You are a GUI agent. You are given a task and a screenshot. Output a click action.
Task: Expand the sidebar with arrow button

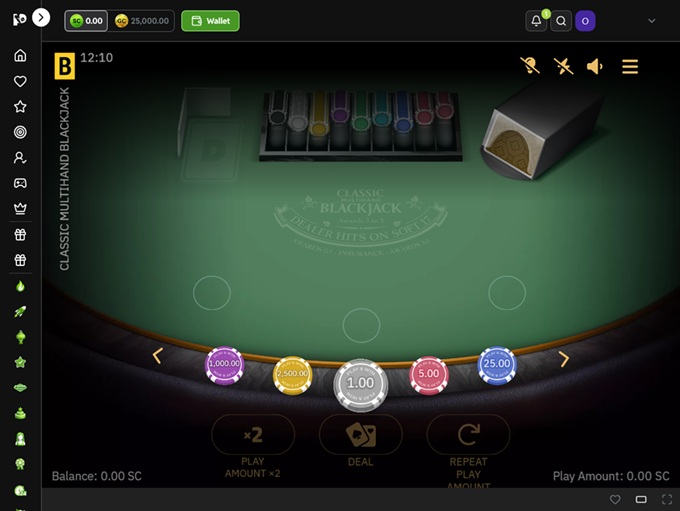click(x=41, y=18)
